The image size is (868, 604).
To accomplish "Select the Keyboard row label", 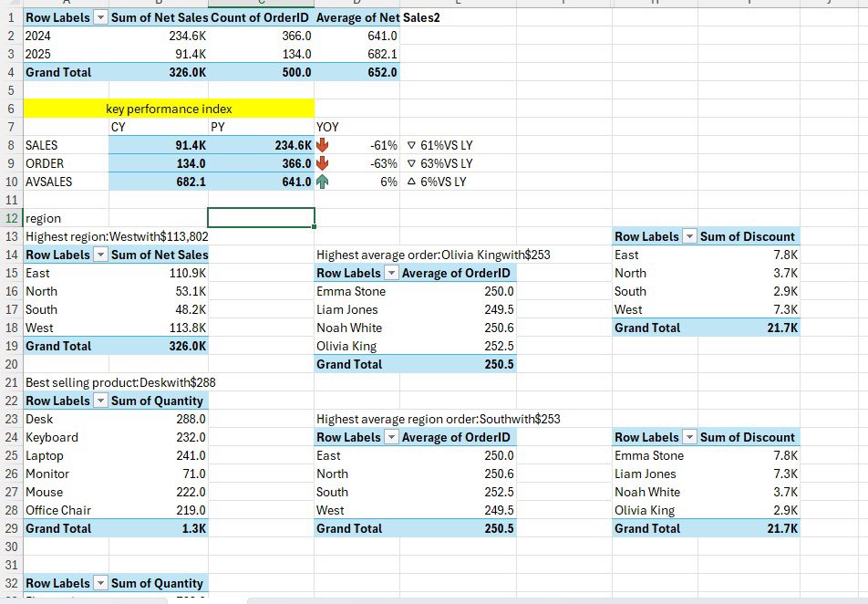I will coord(66,437).
